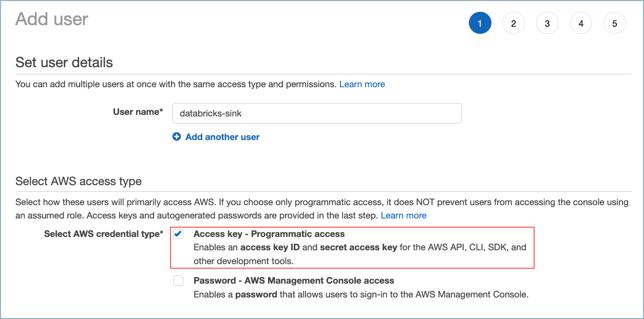Open Learn more under Select AWS access type
644x319 pixels.
click(404, 215)
